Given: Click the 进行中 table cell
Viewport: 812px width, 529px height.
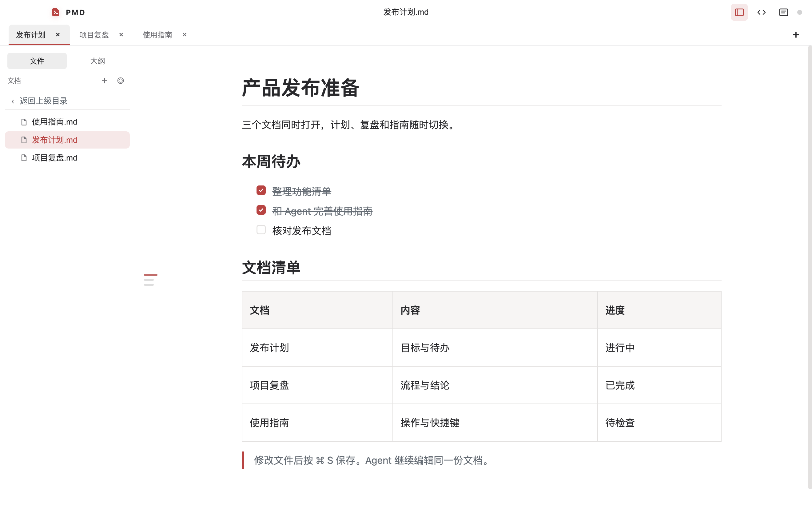Looking at the screenshot, I should point(659,348).
